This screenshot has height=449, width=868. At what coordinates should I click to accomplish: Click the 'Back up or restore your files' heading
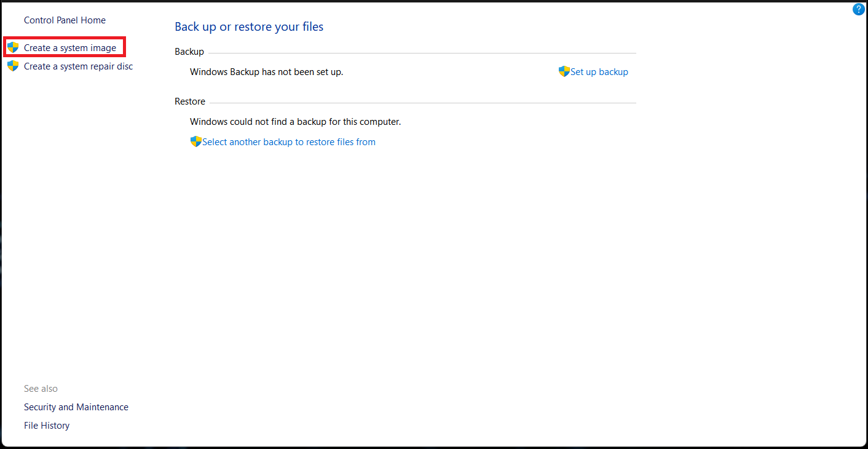coord(249,26)
